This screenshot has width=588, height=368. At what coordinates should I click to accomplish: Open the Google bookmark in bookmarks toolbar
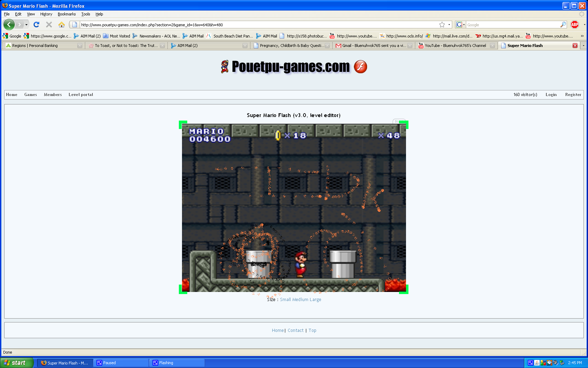tap(12, 36)
